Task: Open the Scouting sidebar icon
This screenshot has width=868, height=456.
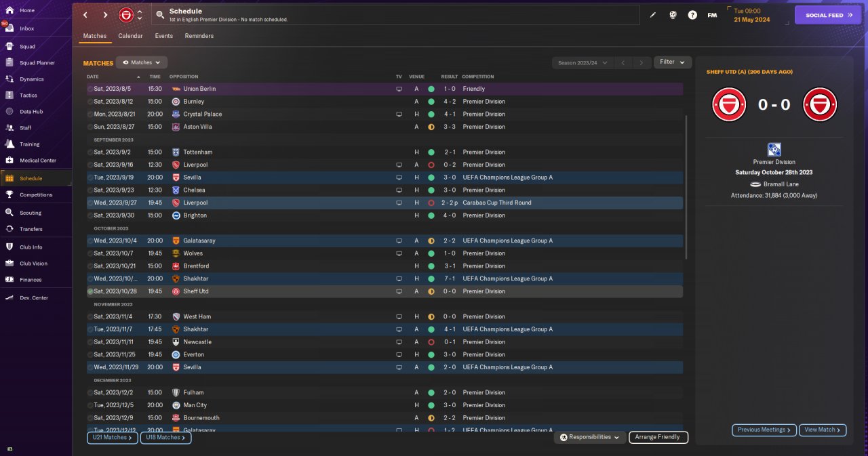Action: (x=9, y=213)
